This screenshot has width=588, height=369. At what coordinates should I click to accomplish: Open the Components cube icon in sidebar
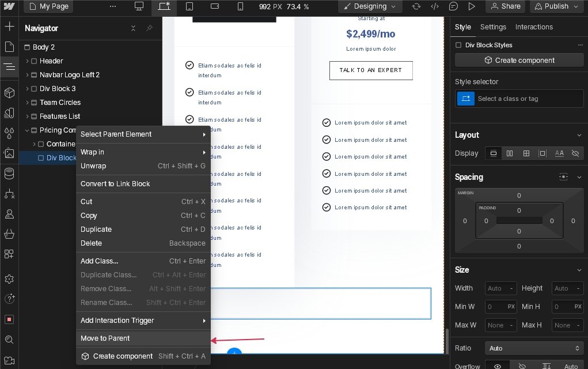(9, 93)
